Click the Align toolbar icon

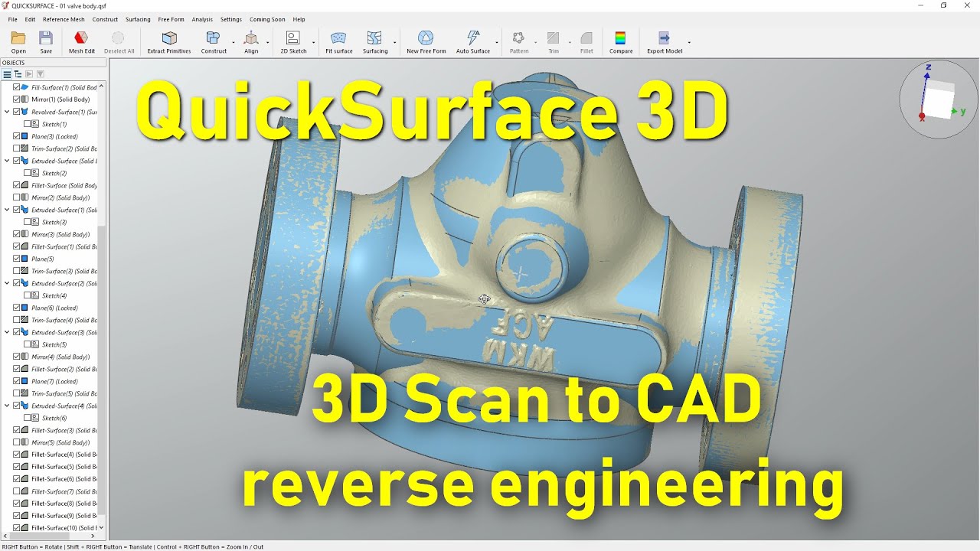point(251,37)
